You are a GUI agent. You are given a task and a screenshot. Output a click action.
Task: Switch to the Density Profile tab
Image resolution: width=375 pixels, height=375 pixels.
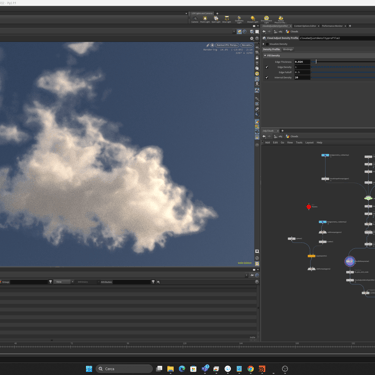click(271, 49)
